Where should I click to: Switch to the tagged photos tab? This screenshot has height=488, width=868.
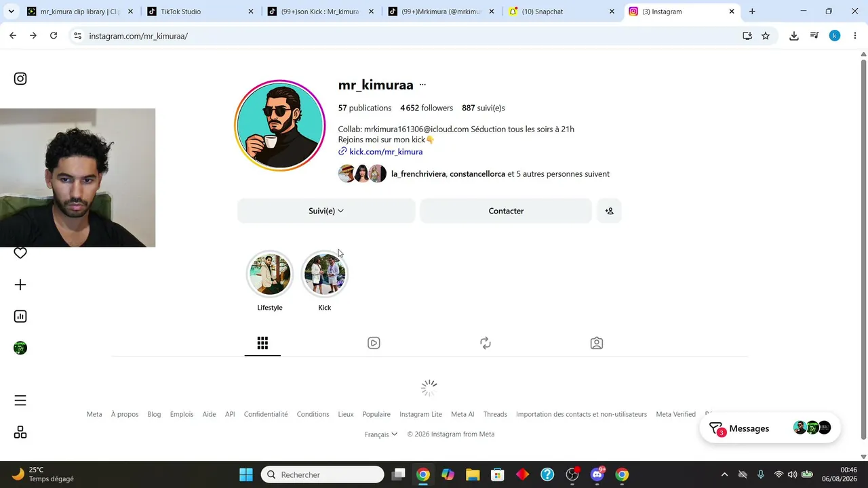point(597,343)
